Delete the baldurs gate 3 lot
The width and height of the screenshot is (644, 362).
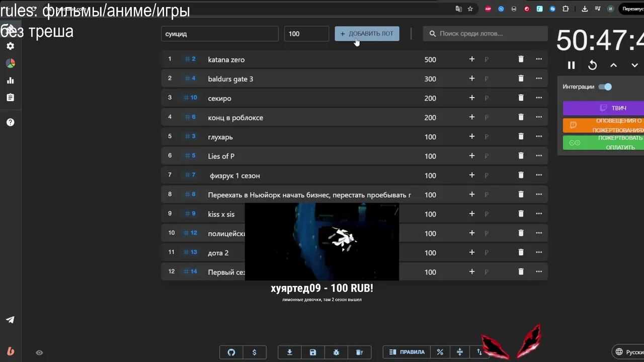click(521, 78)
